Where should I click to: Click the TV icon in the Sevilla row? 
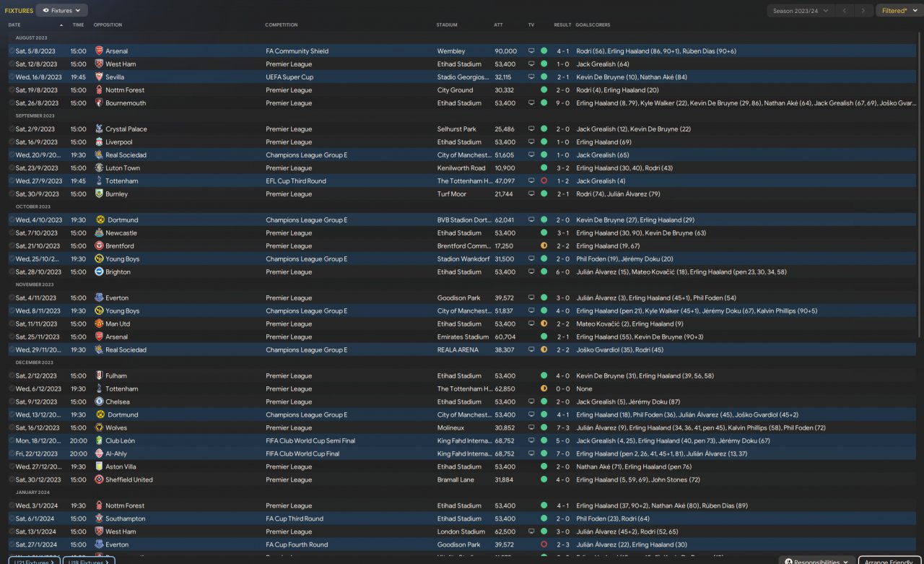point(532,77)
